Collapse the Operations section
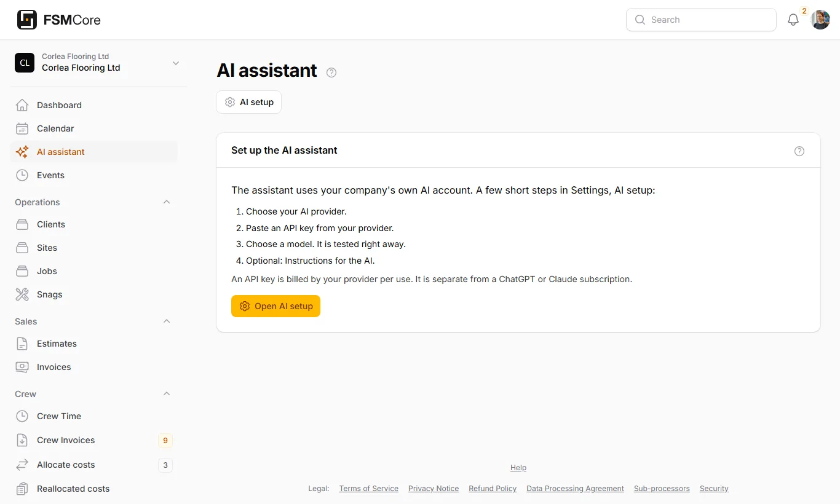The width and height of the screenshot is (840, 504). point(167,202)
